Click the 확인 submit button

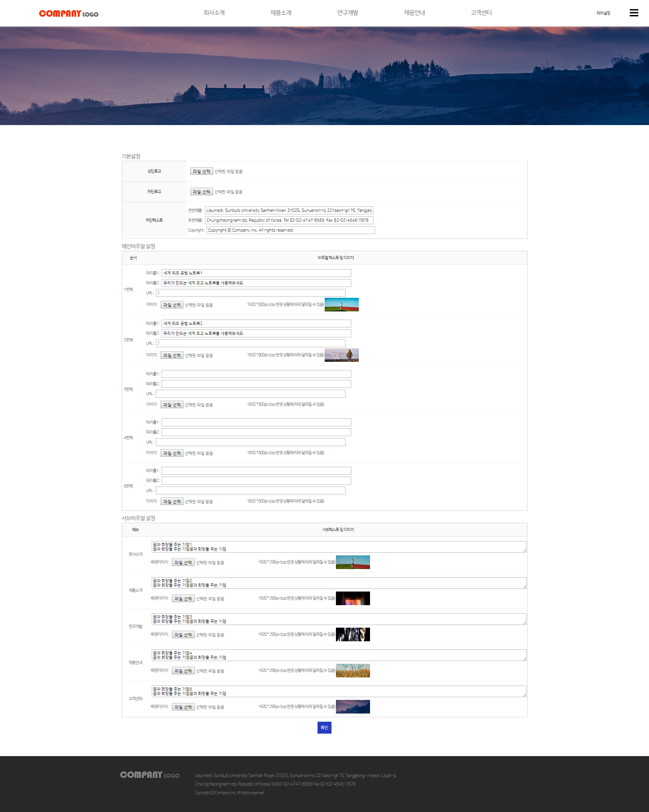pyautogui.click(x=324, y=727)
